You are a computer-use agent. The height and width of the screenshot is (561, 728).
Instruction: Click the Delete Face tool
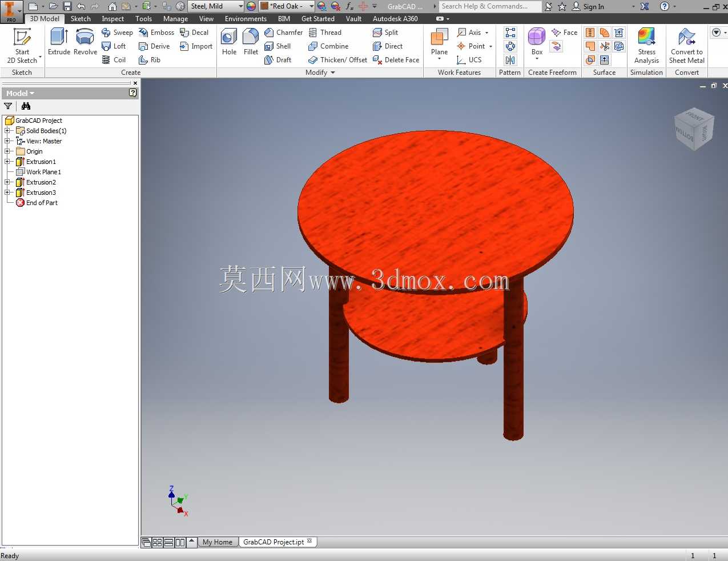(x=396, y=60)
